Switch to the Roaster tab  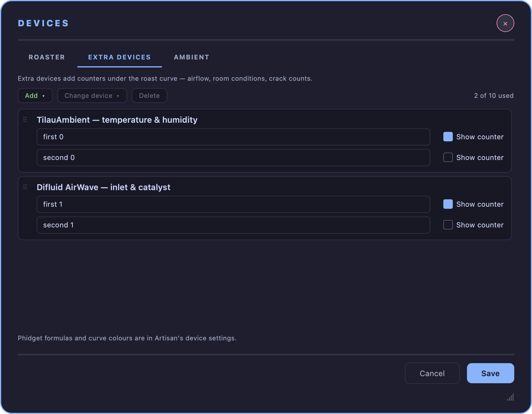(x=47, y=57)
